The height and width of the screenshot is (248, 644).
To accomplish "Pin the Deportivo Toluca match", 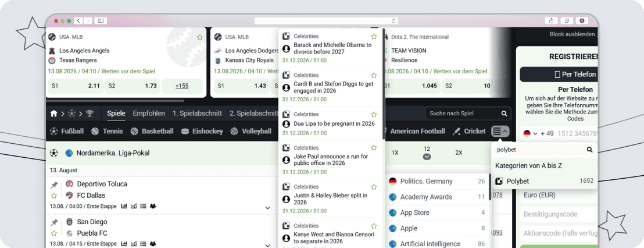I will click(x=54, y=185).
